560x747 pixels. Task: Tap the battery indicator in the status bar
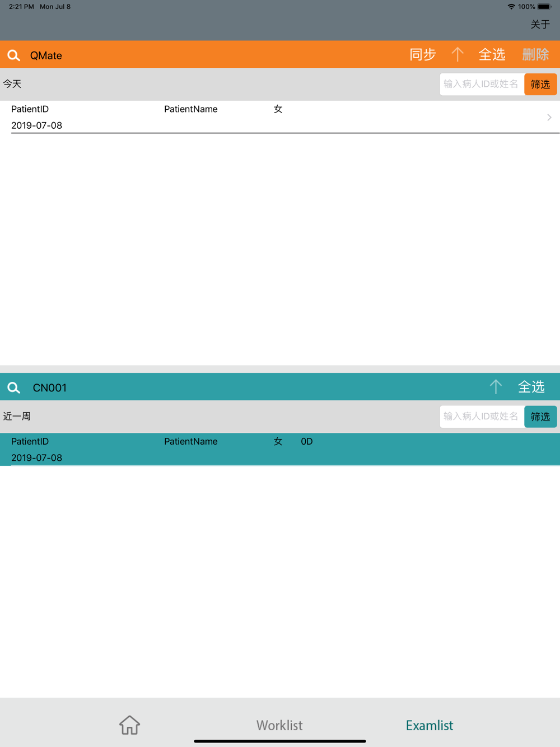click(x=544, y=7)
